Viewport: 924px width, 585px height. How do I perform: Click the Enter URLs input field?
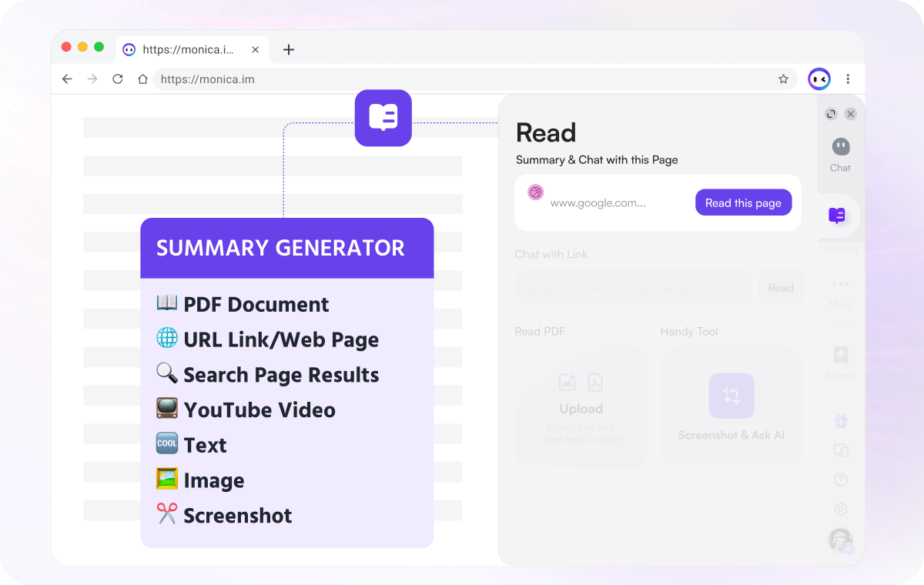pos(631,289)
